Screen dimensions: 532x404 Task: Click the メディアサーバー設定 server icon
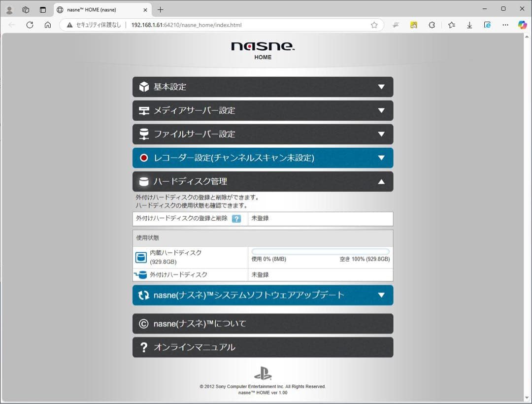point(143,110)
